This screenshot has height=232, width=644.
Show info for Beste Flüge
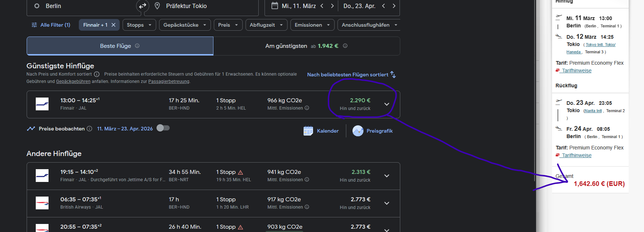point(137,46)
